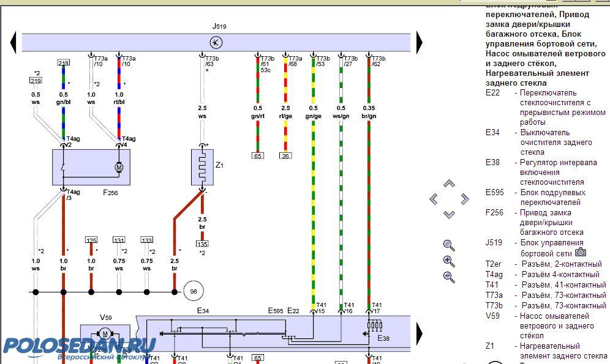
Task: Click the ground point 98 circle
Action: click(x=193, y=292)
